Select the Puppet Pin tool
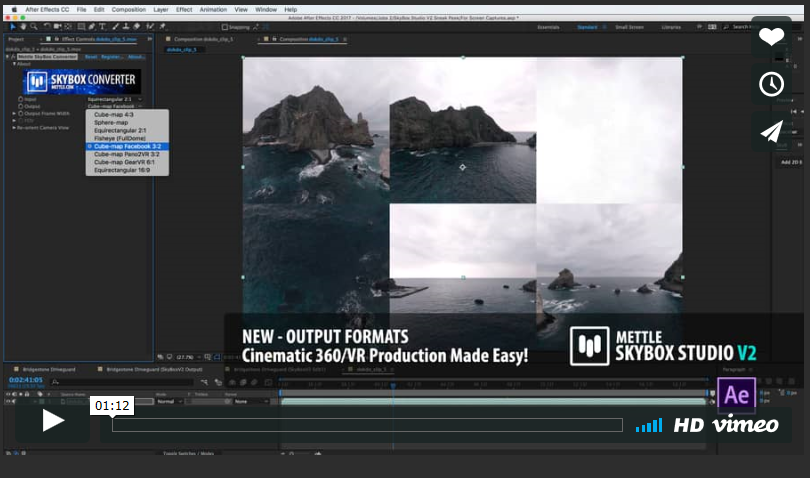 coord(162,26)
